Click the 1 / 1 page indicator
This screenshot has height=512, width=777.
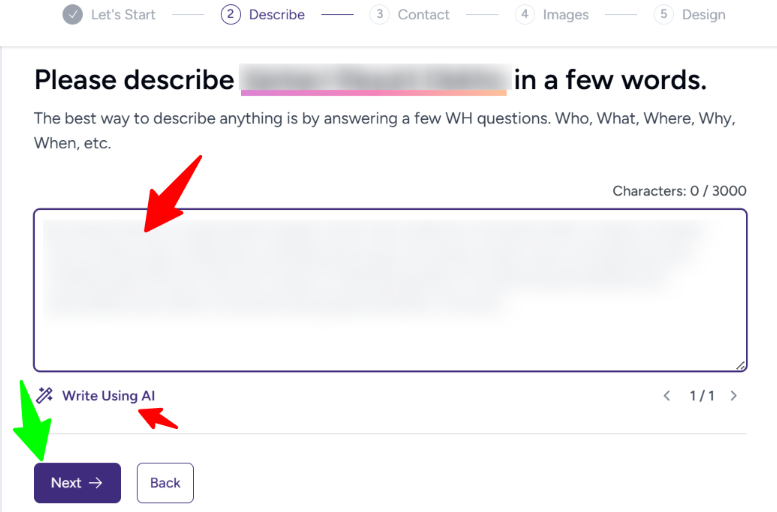(x=701, y=396)
